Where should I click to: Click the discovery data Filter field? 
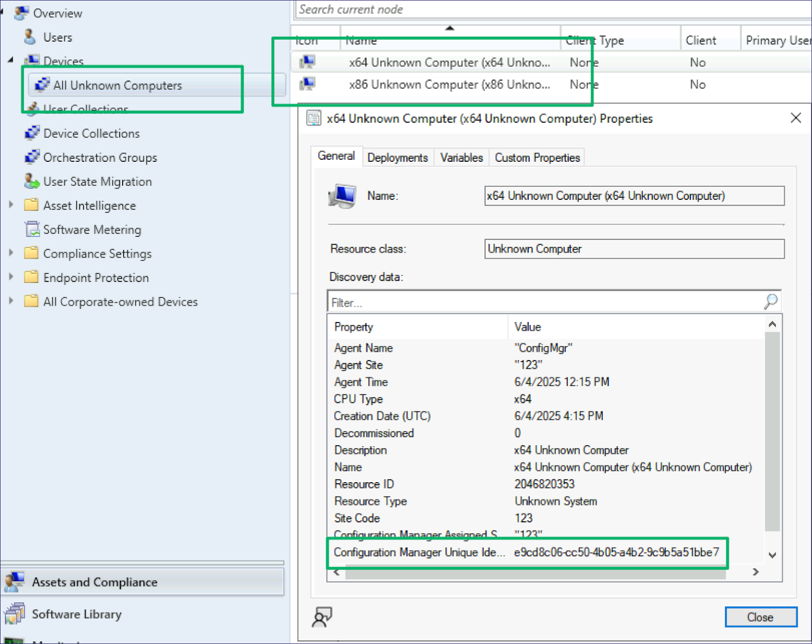[x=545, y=302]
